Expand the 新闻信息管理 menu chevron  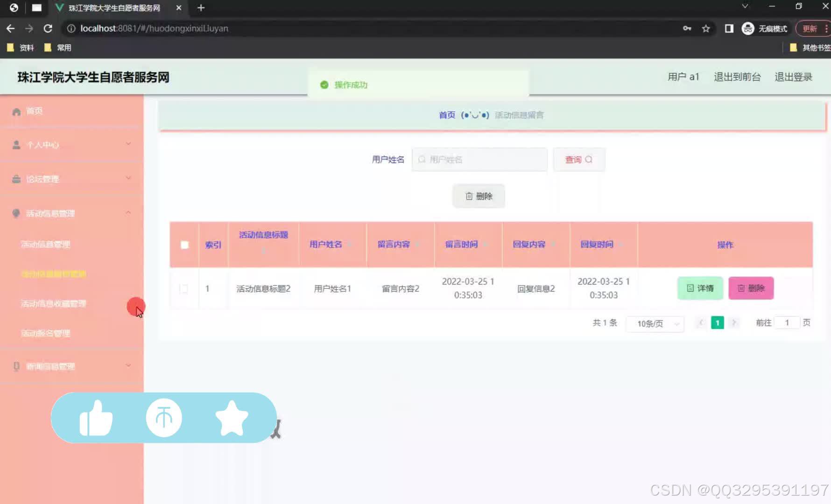(x=128, y=365)
